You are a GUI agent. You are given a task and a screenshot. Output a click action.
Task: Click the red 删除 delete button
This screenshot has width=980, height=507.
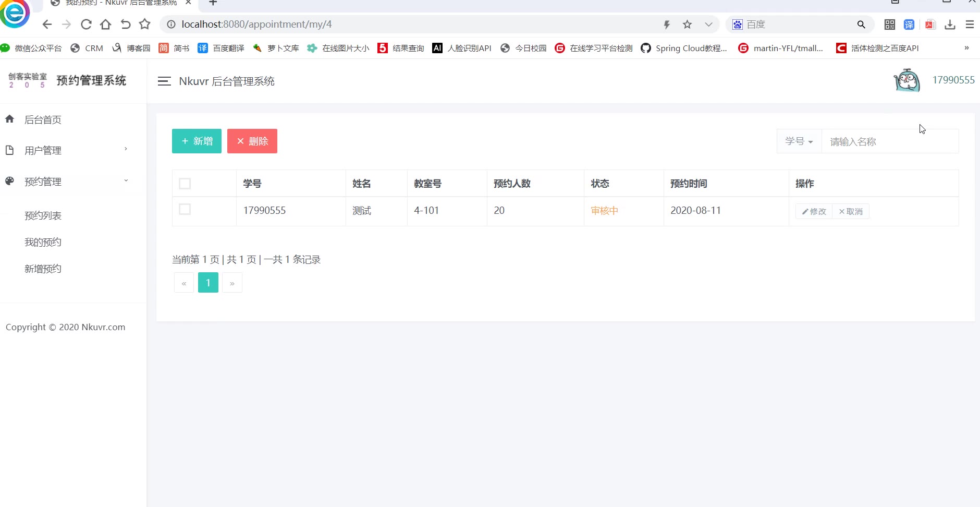[x=252, y=141]
